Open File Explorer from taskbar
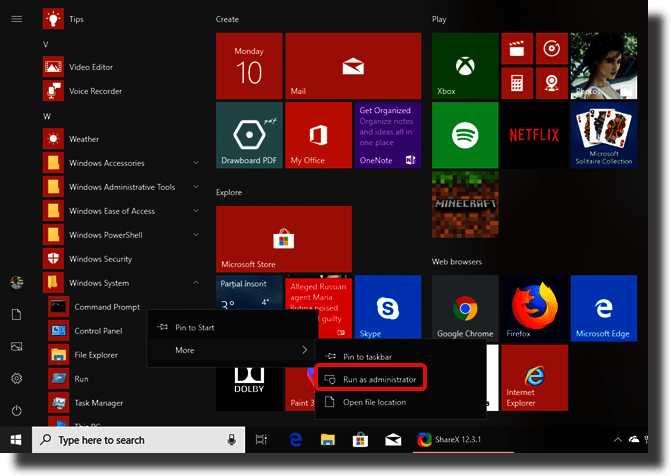 [328, 440]
